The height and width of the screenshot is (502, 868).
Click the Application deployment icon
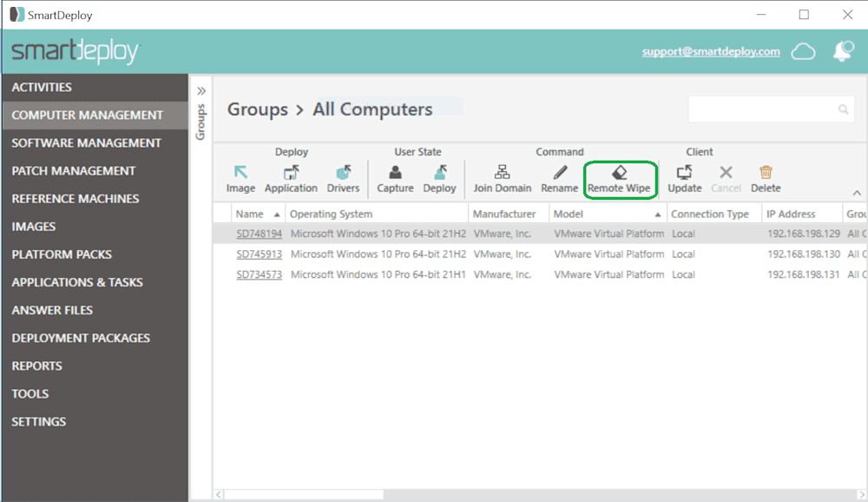point(291,178)
